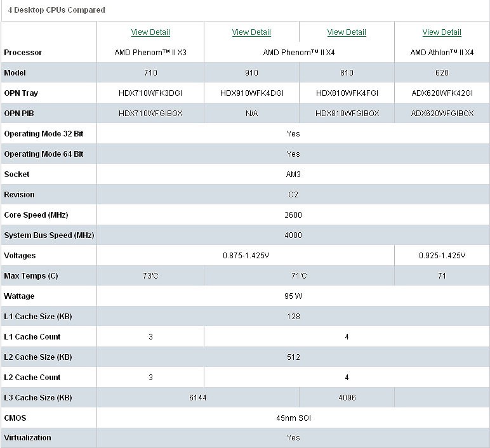Click the Socket row label
The image size is (490, 448).
pyautogui.click(x=17, y=175)
